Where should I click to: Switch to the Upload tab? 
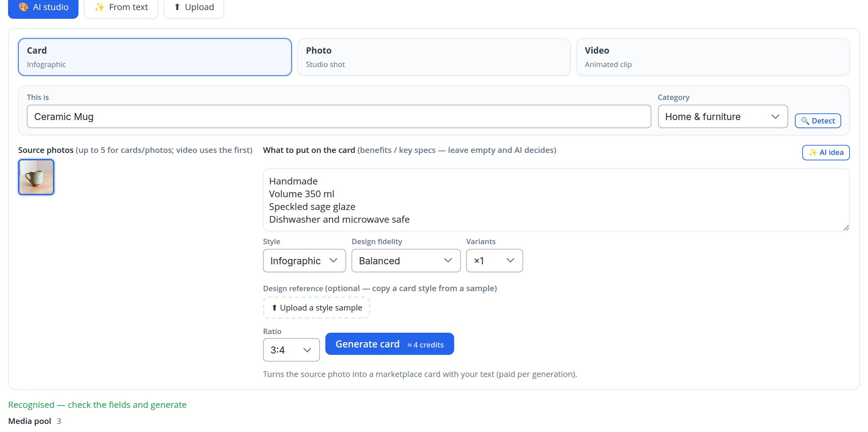[194, 7]
